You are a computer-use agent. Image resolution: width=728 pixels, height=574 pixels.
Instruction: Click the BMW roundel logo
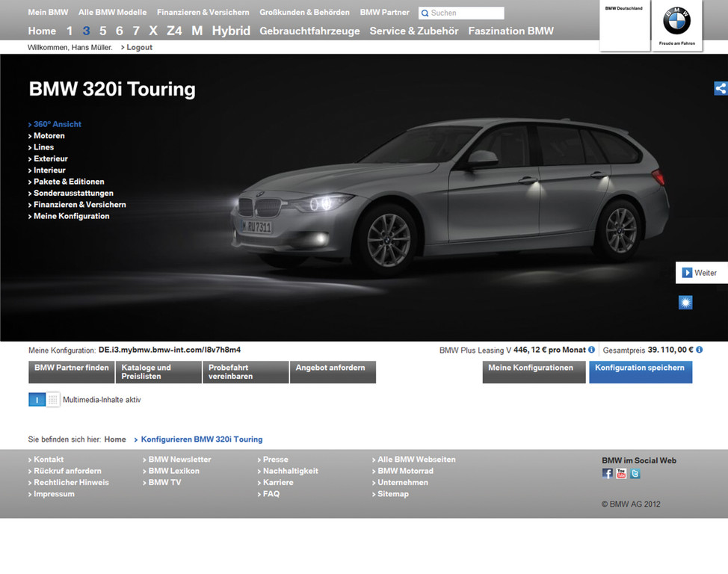(676, 21)
